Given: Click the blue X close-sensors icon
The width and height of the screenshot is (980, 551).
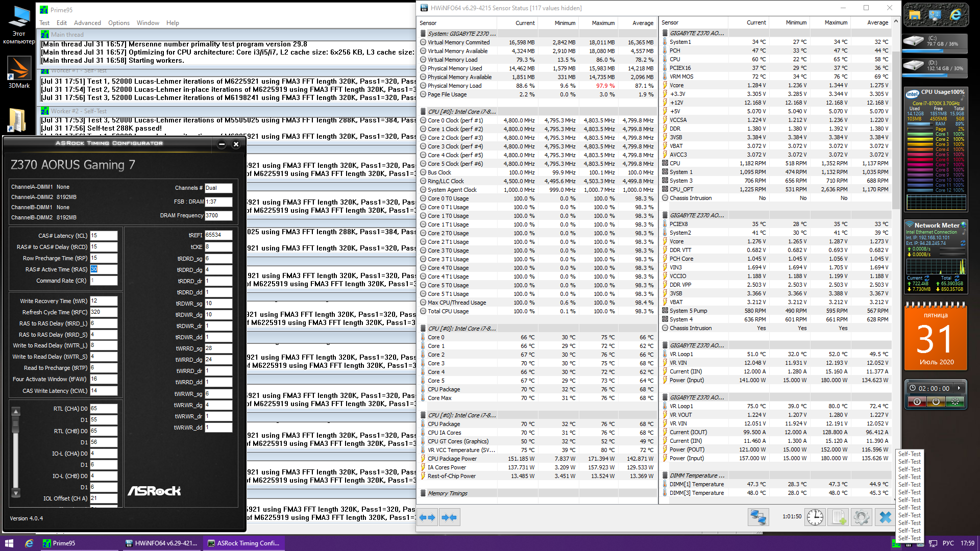Looking at the screenshot, I should [885, 517].
